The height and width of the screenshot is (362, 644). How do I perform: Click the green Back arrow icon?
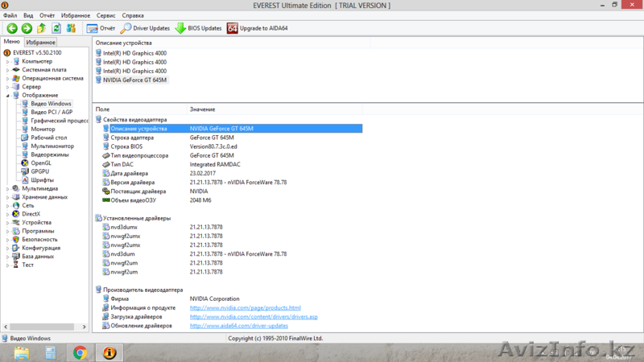(x=12, y=28)
